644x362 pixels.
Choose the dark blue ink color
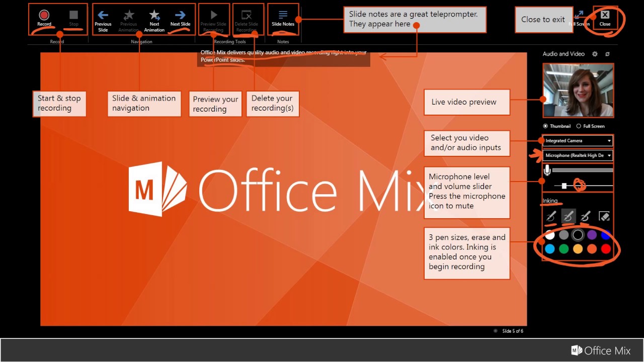[x=606, y=235]
